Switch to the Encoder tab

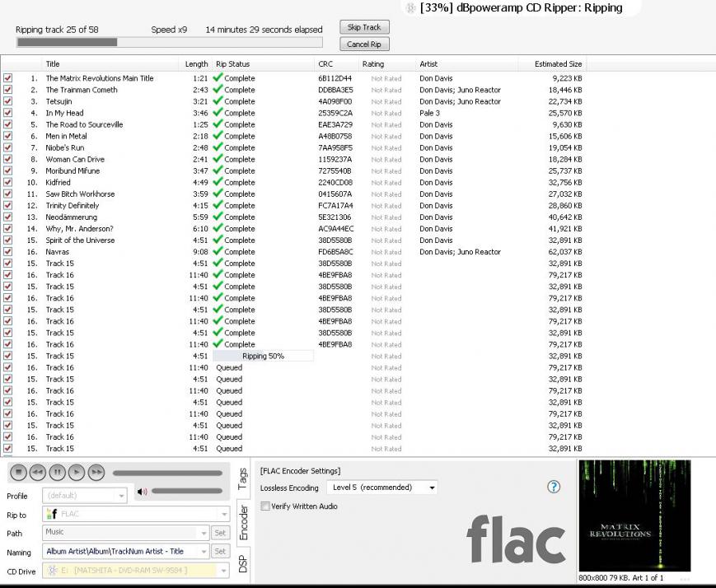point(243,522)
